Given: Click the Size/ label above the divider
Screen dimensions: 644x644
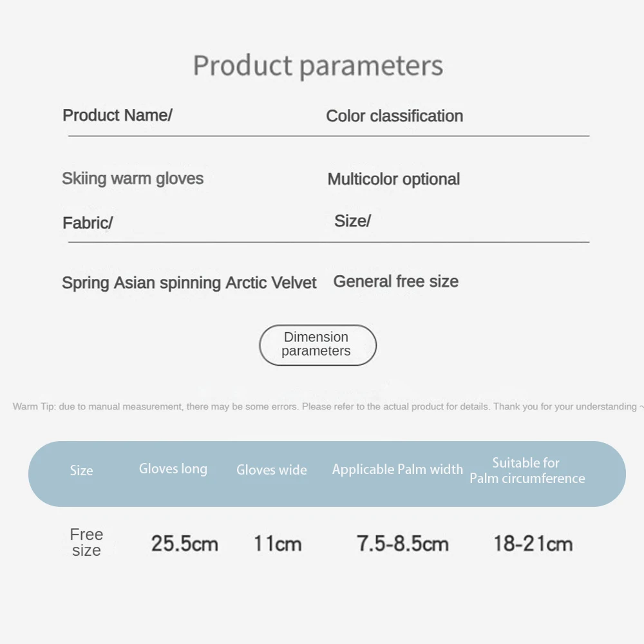Looking at the screenshot, I should [x=352, y=221].
